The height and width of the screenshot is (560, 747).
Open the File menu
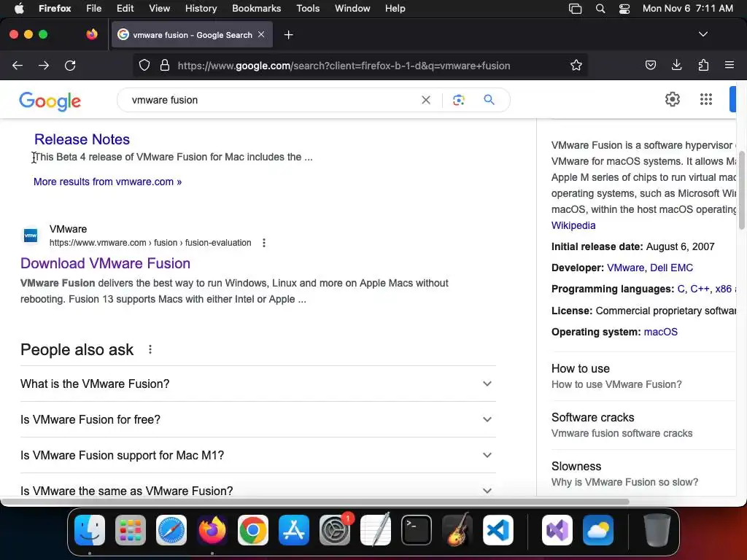point(94,8)
